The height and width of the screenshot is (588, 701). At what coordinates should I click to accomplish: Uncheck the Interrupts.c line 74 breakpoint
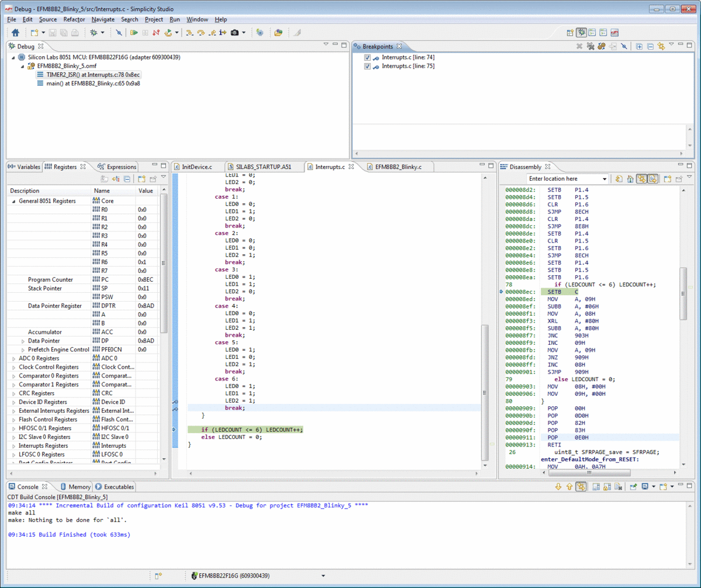pyautogui.click(x=367, y=58)
